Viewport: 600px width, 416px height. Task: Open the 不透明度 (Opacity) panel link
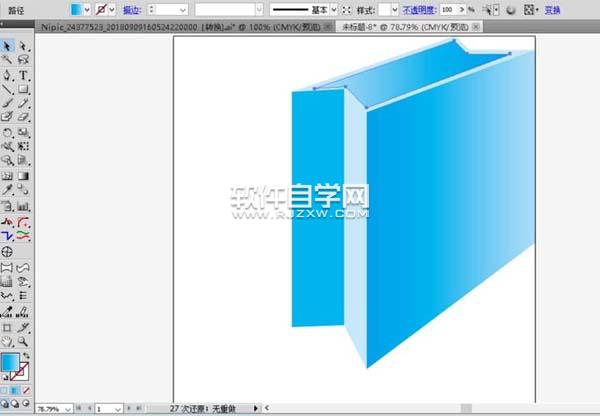419,10
